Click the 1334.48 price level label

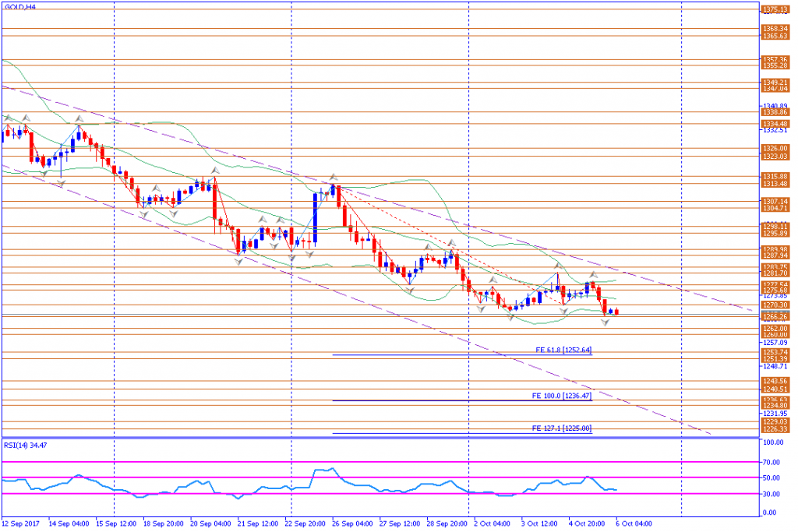coord(775,124)
